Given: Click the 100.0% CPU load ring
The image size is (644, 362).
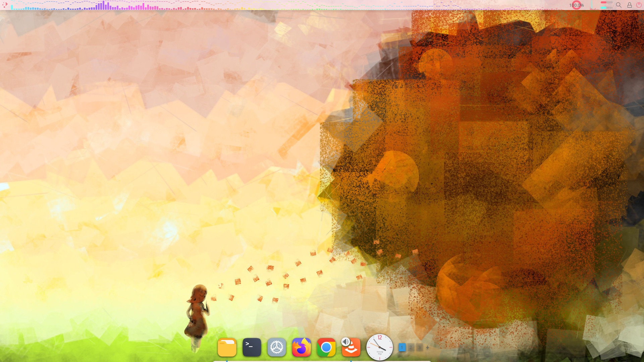Looking at the screenshot, I should tap(577, 5).
